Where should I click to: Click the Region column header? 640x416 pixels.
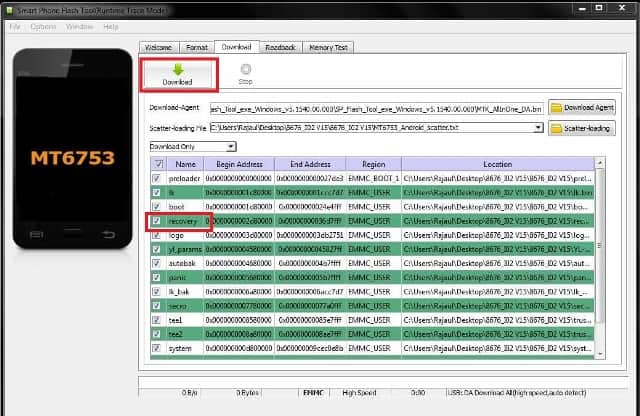coord(373,164)
